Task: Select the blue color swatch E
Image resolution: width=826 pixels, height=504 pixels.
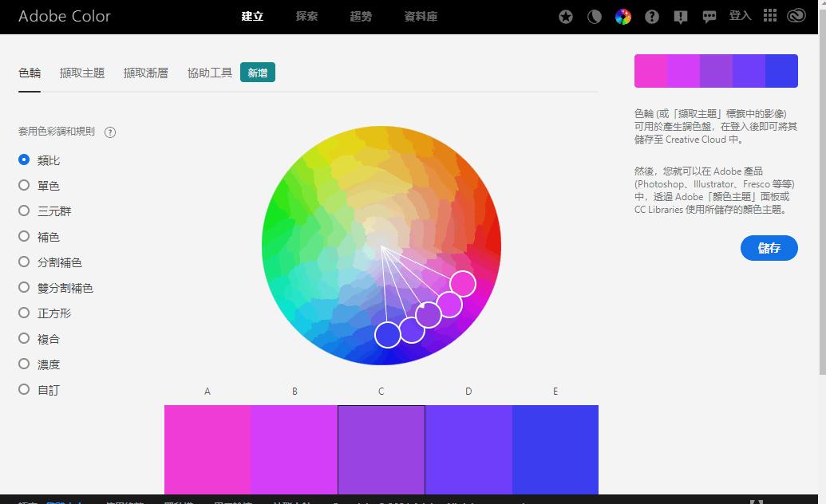Action: click(x=555, y=450)
